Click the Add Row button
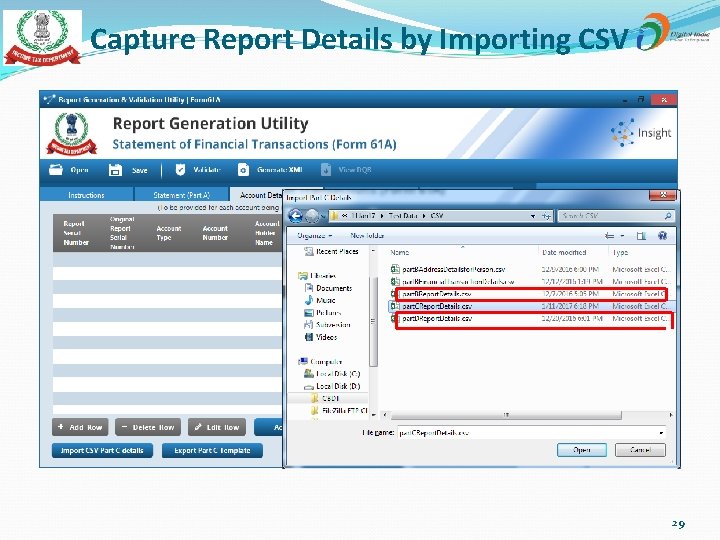The image size is (720, 540). [80, 427]
